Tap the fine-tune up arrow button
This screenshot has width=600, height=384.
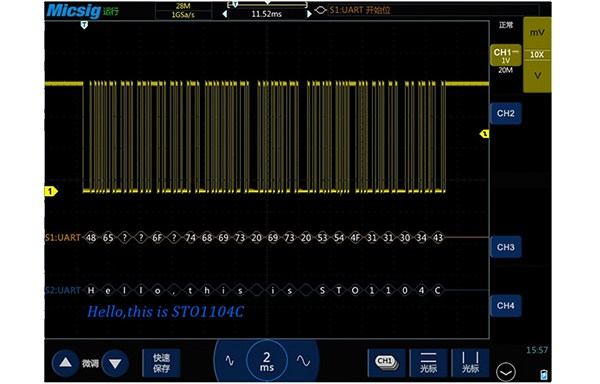(x=66, y=362)
